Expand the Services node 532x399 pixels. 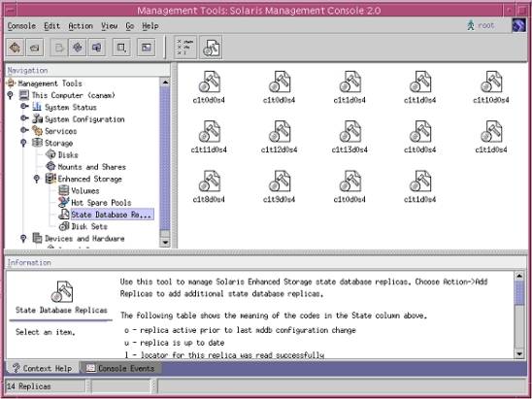[24, 130]
